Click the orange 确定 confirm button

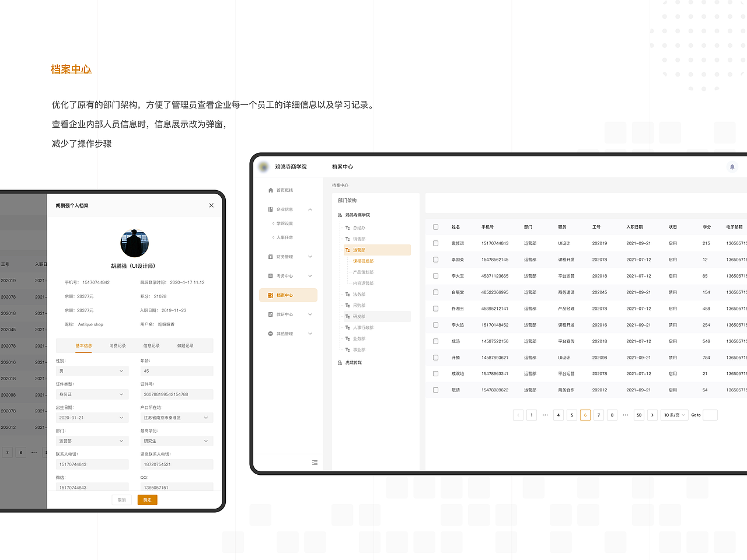[147, 499]
